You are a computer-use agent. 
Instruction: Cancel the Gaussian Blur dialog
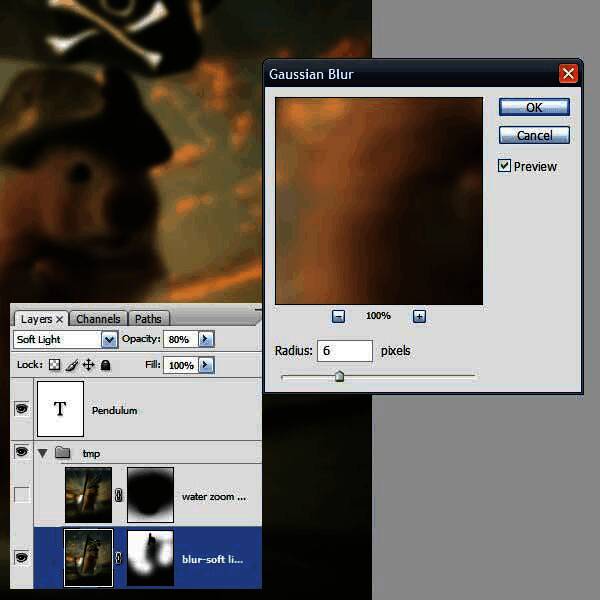click(534, 135)
